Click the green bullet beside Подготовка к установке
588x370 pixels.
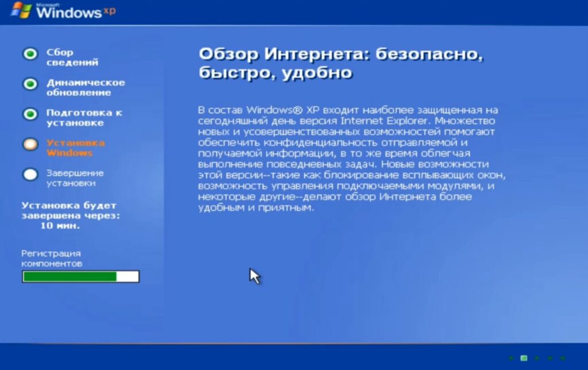tap(30, 114)
